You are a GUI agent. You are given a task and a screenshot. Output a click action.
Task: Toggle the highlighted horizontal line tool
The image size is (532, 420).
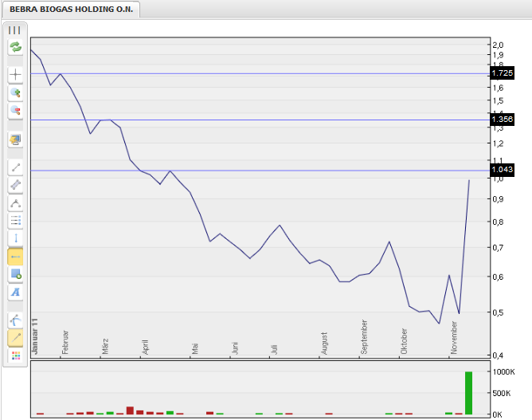click(15, 257)
